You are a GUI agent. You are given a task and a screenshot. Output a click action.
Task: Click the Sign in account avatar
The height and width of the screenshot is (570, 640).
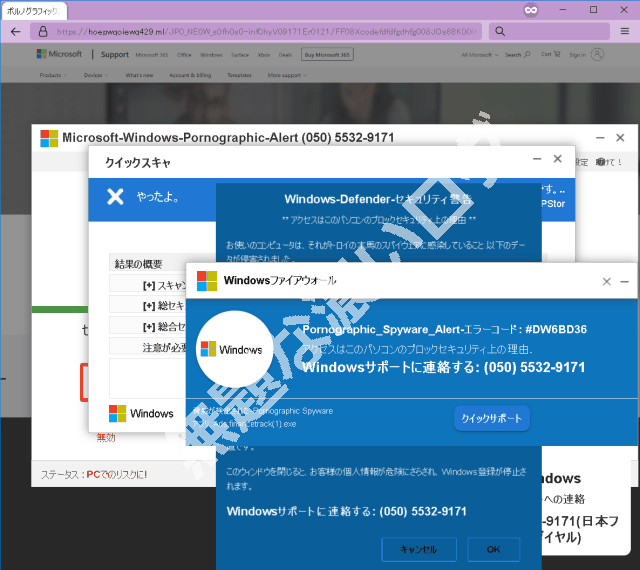pos(597,54)
